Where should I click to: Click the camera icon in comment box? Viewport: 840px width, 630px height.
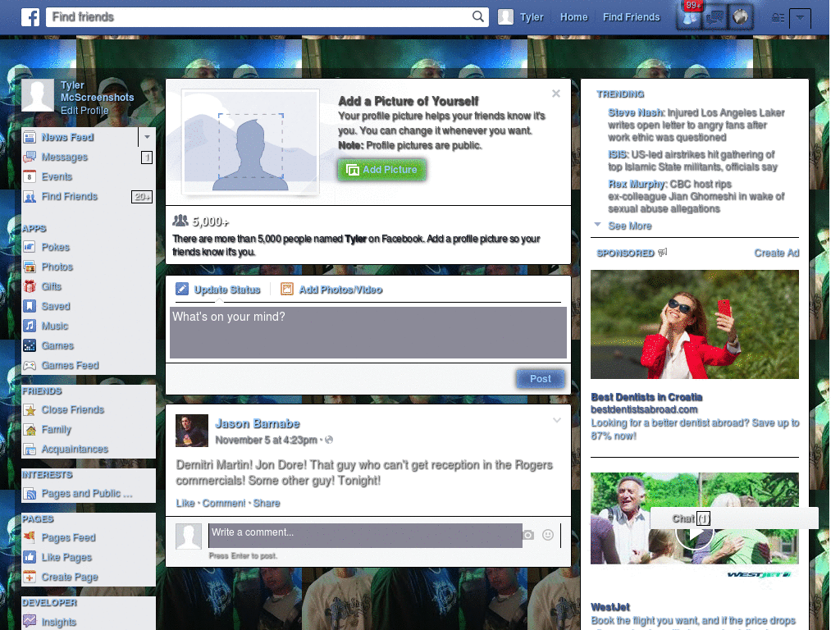tap(528, 535)
